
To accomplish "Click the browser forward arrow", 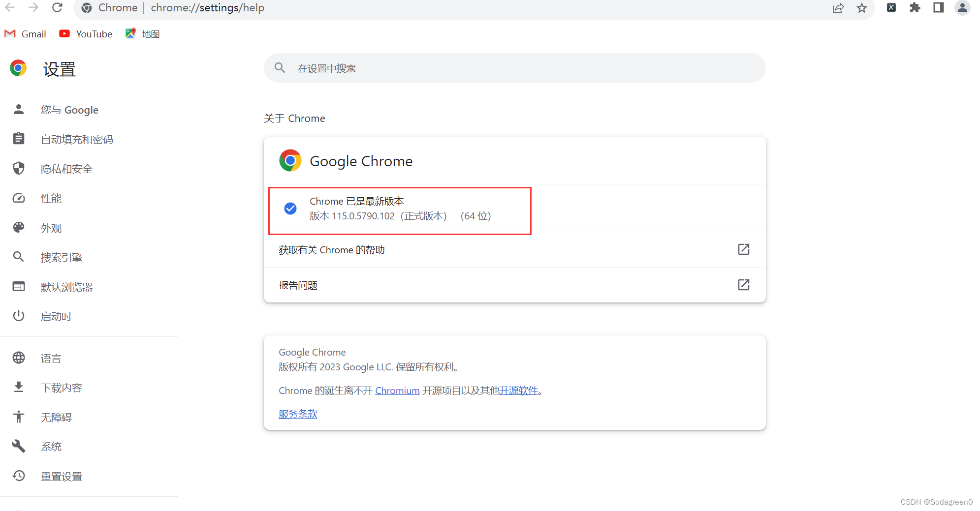I will [33, 7].
